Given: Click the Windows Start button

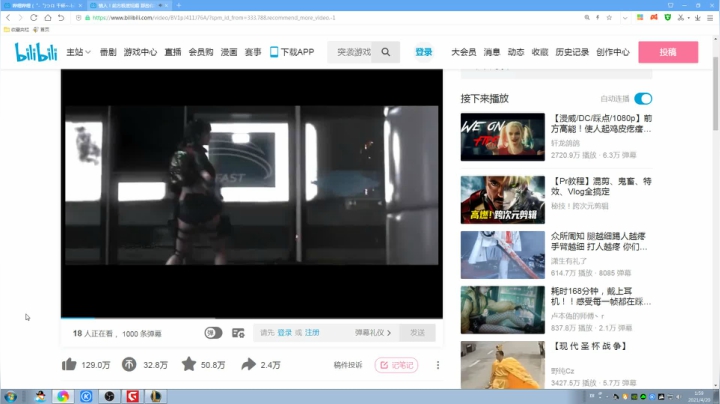Looking at the screenshot, I should 10,396.
